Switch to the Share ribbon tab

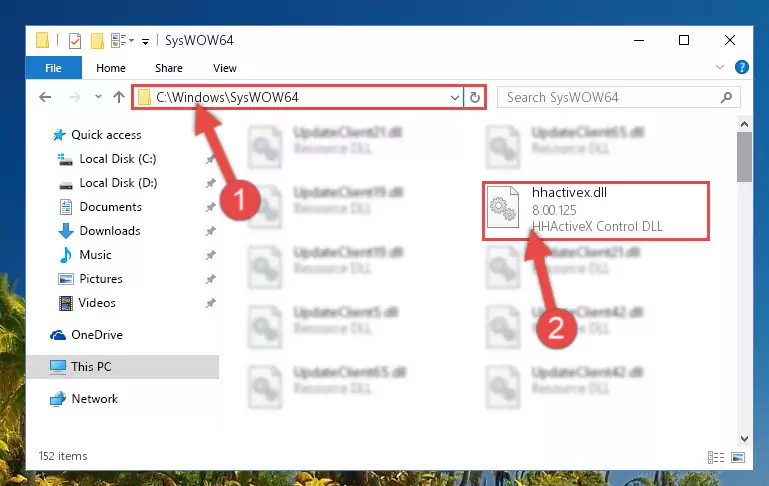point(169,68)
